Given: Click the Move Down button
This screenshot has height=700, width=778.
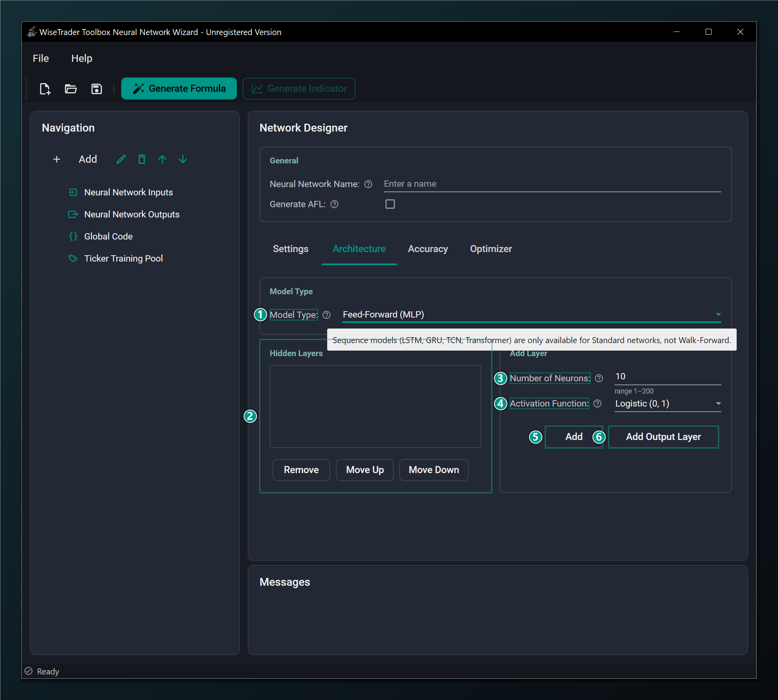Looking at the screenshot, I should click(434, 470).
